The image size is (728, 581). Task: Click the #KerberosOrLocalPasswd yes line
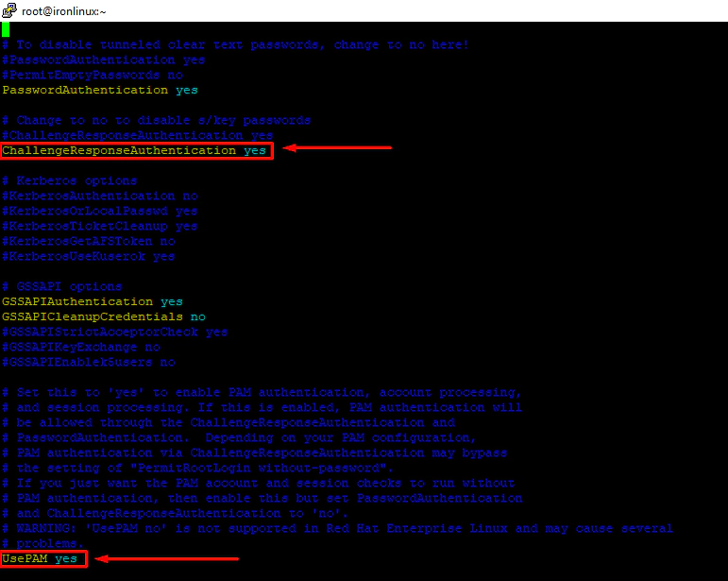100,212
